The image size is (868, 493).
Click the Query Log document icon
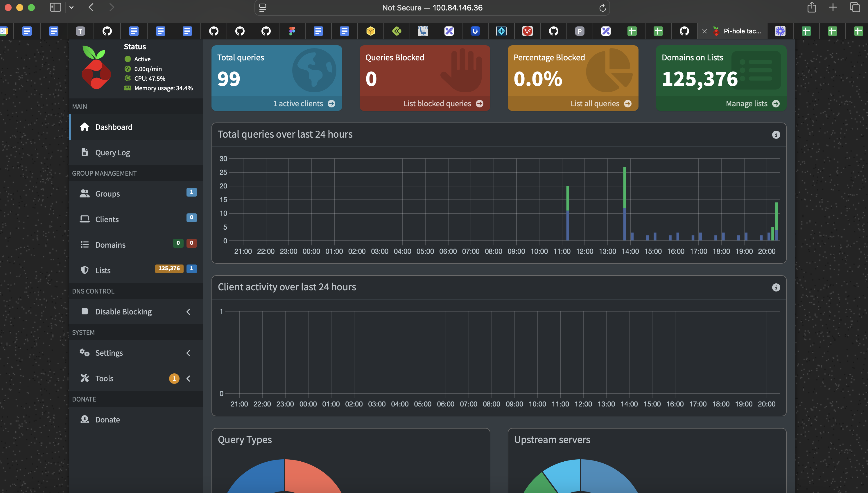point(85,152)
